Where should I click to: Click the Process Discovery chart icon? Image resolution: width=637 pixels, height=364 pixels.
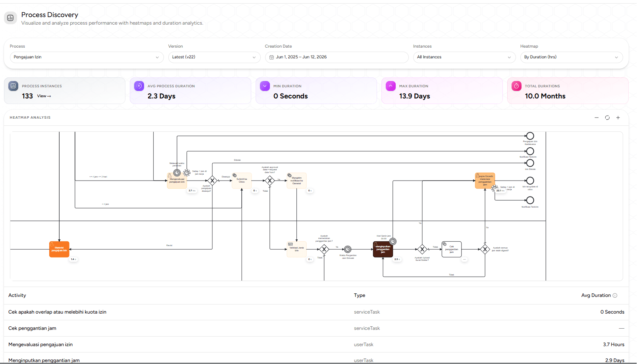(10, 18)
